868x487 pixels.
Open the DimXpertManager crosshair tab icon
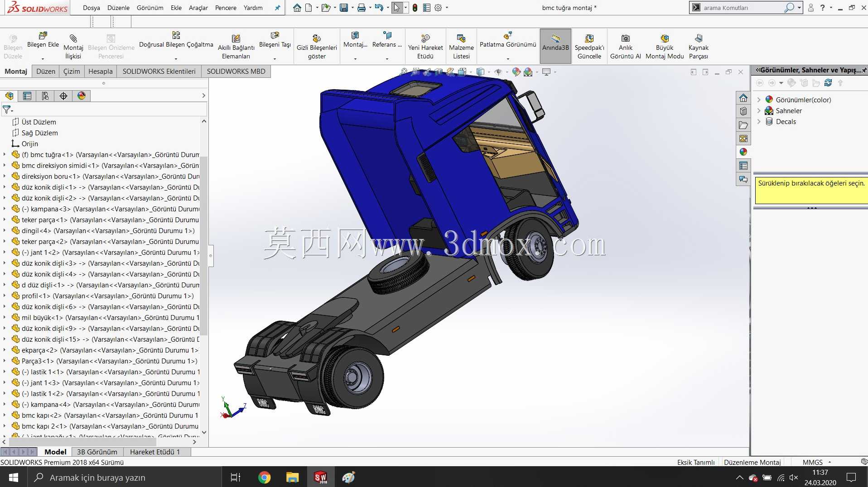[63, 95]
